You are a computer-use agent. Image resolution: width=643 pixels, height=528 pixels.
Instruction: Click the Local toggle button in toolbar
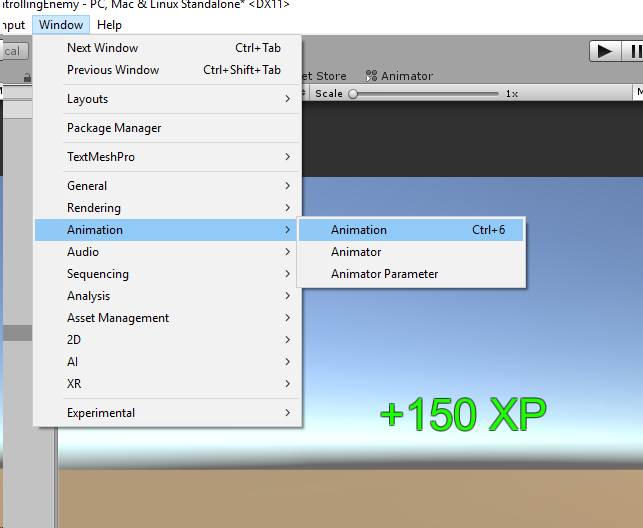14,51
